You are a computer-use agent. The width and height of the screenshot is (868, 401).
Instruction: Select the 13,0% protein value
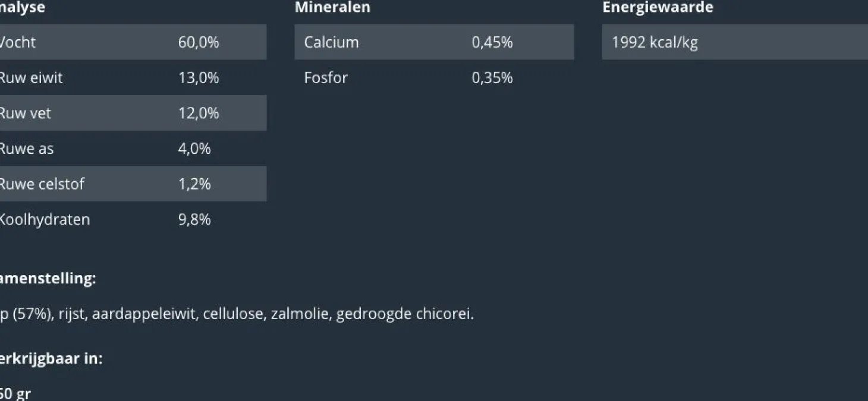tap(199, 78)
